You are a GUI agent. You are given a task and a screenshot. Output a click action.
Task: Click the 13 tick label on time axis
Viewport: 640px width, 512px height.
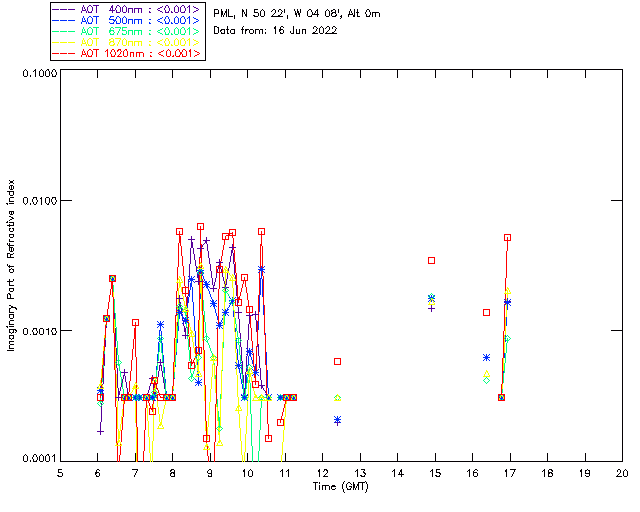pos(360,471)
